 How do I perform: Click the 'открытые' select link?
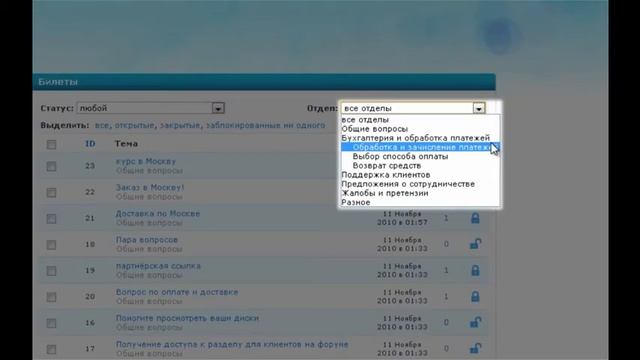pos(135,125)
